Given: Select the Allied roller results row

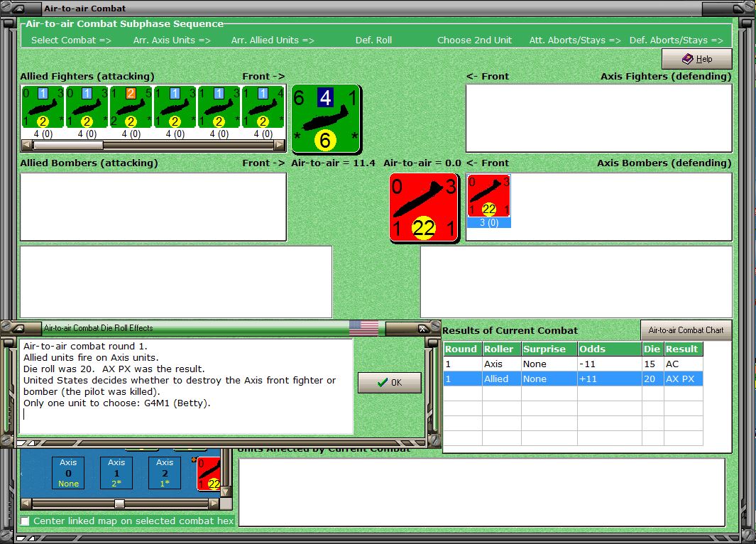Looking at the screenshot, I should point(573,379).
